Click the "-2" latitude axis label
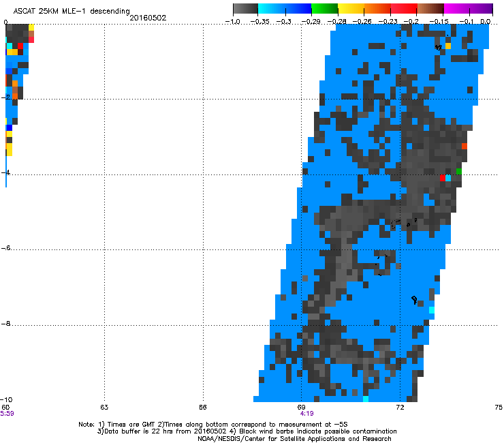The width and height of the screenshot is (504, 443). 5,97
